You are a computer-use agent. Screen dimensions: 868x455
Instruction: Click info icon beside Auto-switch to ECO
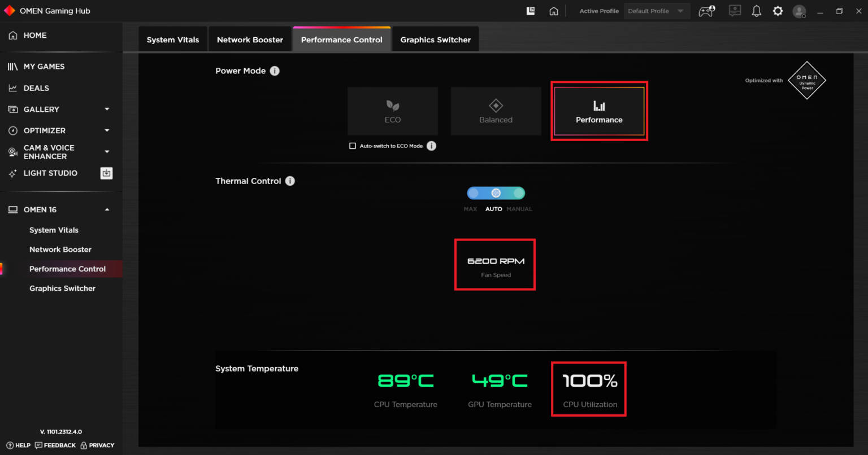pos(431,146)
